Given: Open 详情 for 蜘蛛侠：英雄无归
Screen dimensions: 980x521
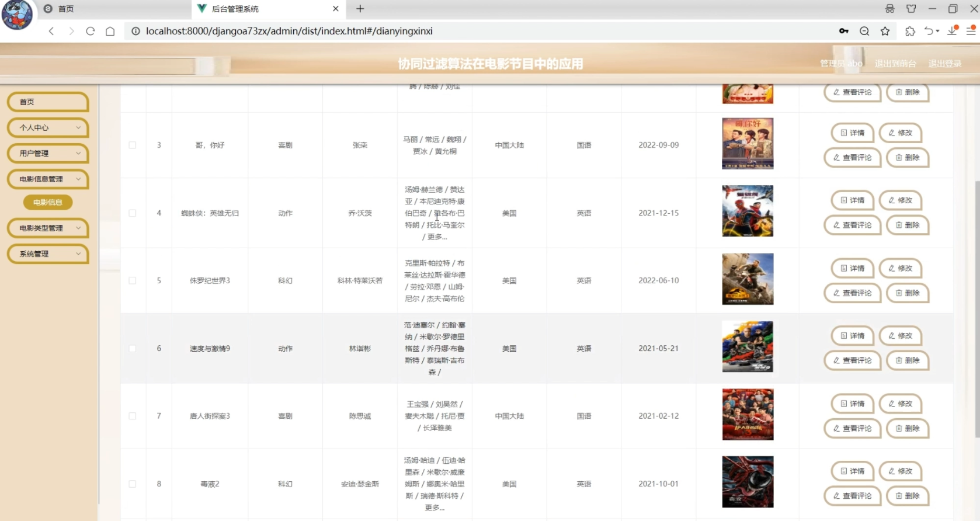Looking at the screenshot, I should coord(853,200).
